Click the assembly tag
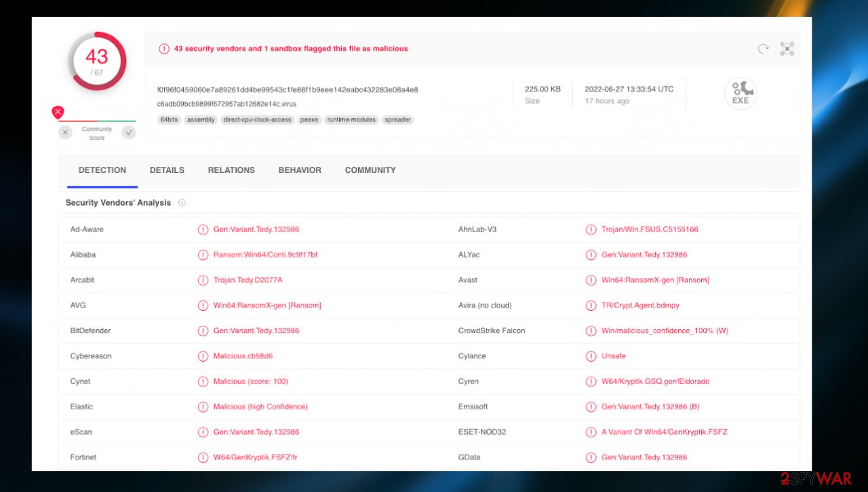The width and height of the screenshot is (868, 492). pyautogui.click(x=201, y=120)
